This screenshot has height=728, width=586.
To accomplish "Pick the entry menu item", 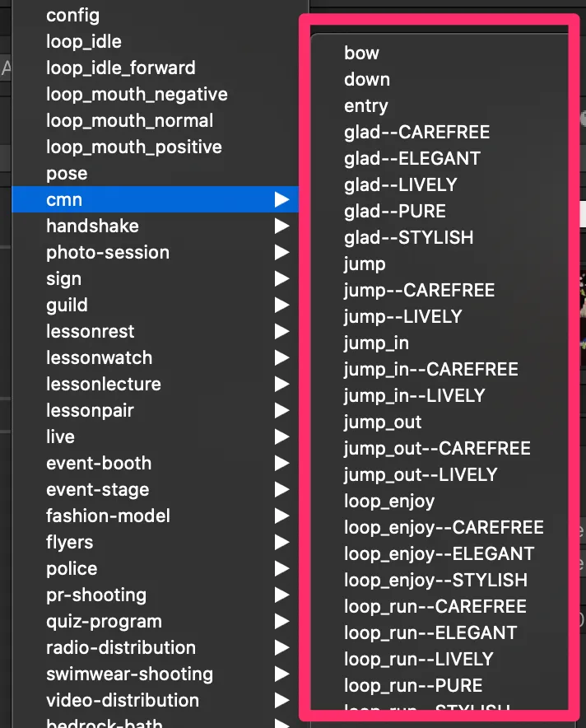I will click(365, 106).
